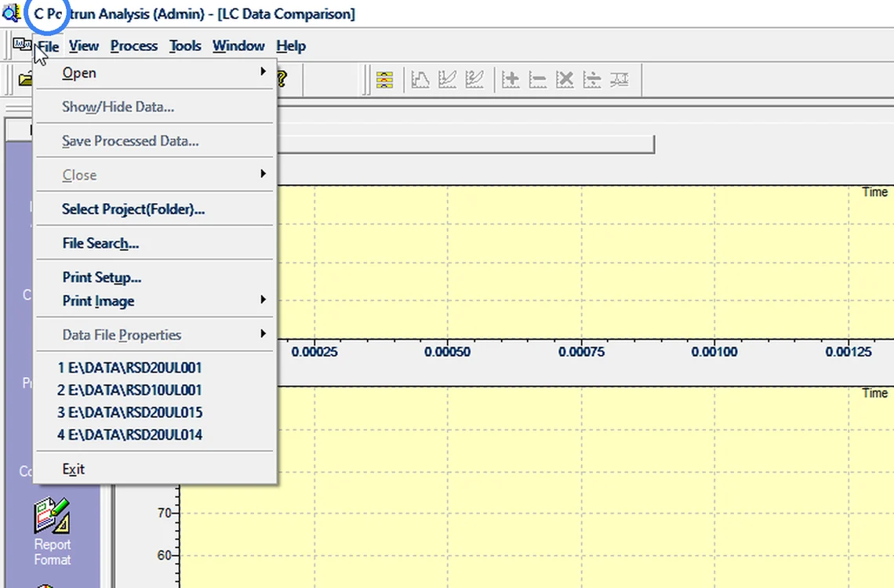Open the Window menu
The height and width of the screenshot is (588, 894).
238,46
